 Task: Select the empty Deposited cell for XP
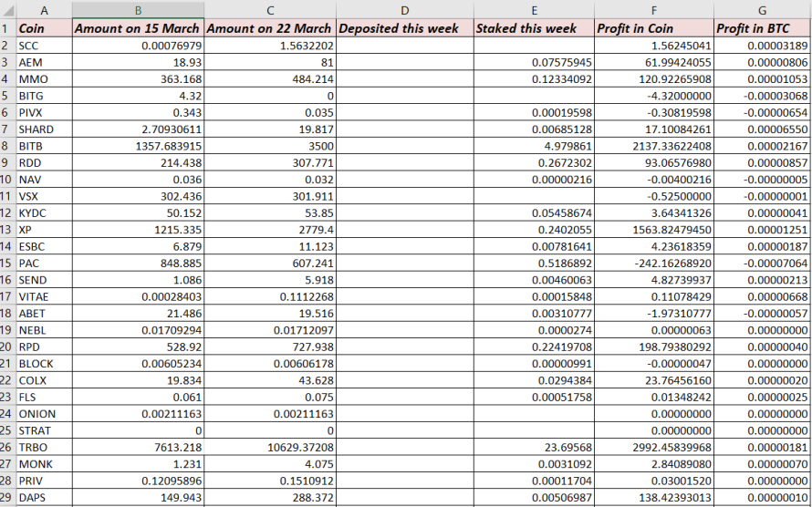404,230
